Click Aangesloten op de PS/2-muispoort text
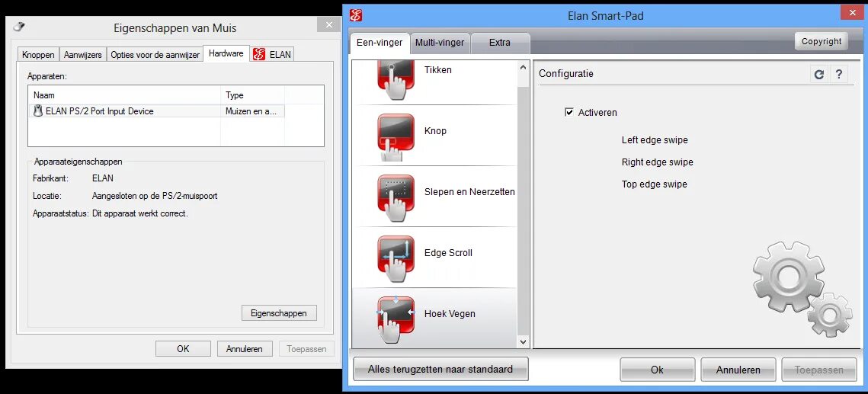 155,196
